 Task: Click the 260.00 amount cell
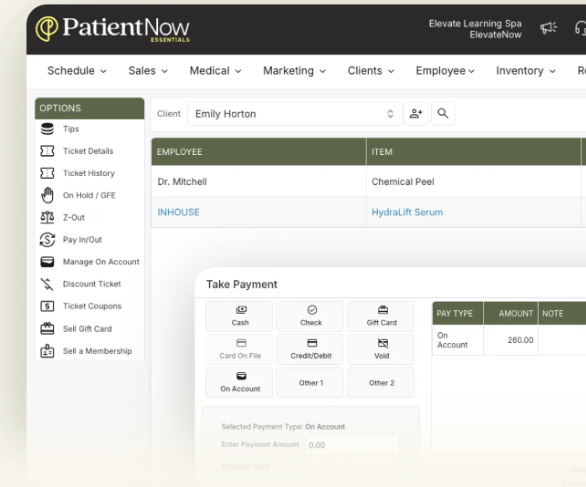tap(511, 340)
